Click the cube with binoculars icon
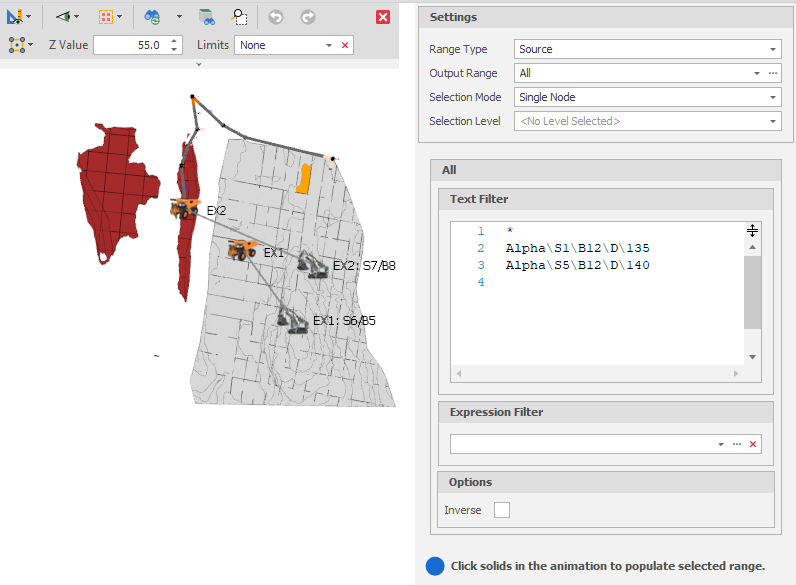This screenshot has width=796, height=585. pos(206,17)
